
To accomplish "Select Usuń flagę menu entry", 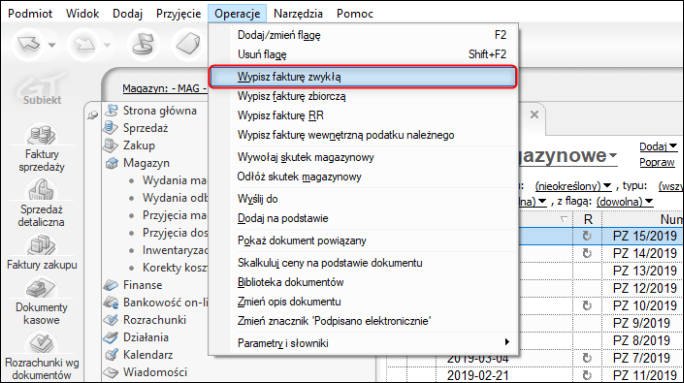I will 364,54.
